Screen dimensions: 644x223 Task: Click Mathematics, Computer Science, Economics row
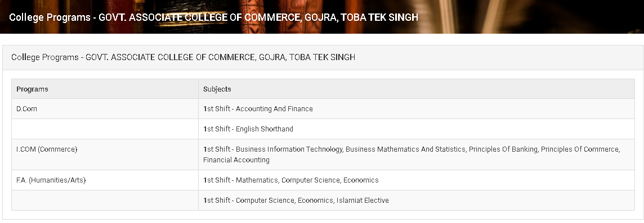pyautogui.click(x=417, y=180)
